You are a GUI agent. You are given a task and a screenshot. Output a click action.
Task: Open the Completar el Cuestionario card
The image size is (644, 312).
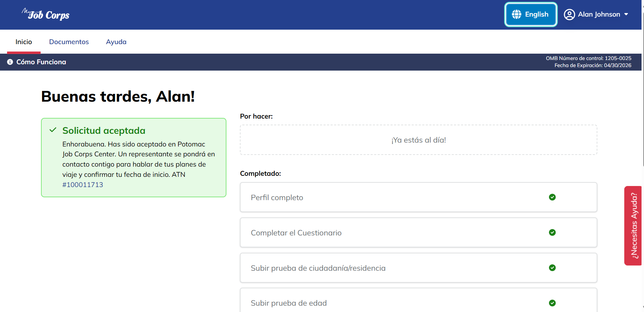point(419,233)
